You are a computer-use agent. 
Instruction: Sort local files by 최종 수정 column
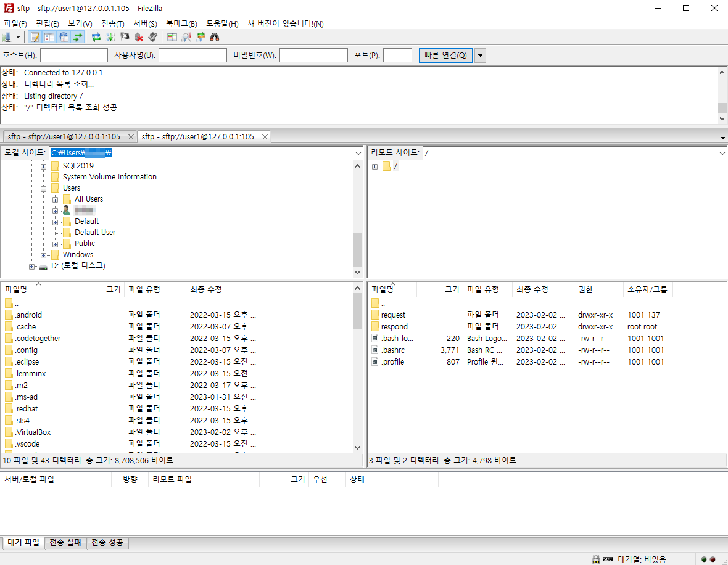[223, 289]
